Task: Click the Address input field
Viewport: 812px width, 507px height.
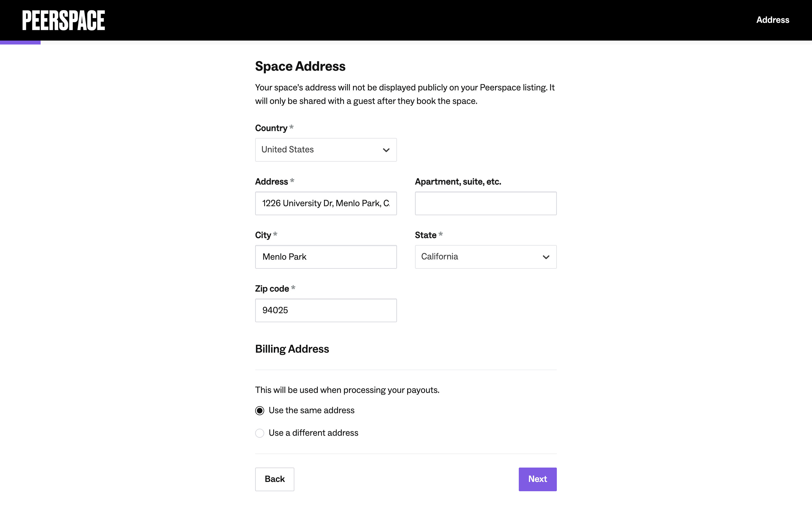Action: (325, 204)
